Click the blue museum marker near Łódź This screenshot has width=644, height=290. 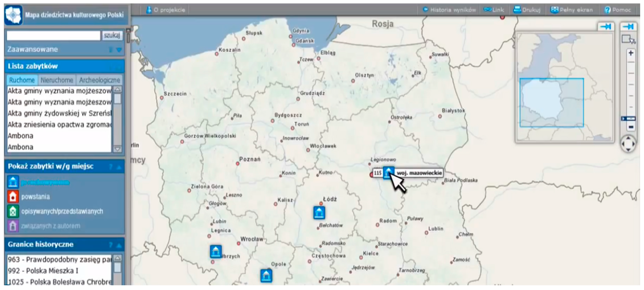(x=319, y=213)
